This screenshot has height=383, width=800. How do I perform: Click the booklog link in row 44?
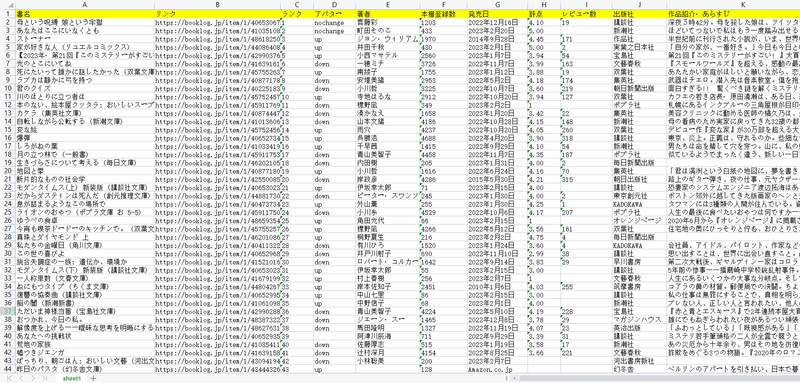click(x=217, y=369)
